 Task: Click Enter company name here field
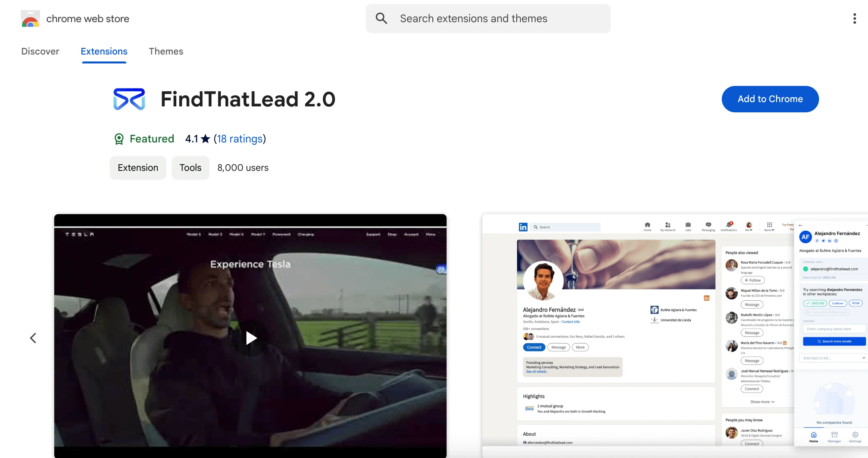click(x=834, y=329)
